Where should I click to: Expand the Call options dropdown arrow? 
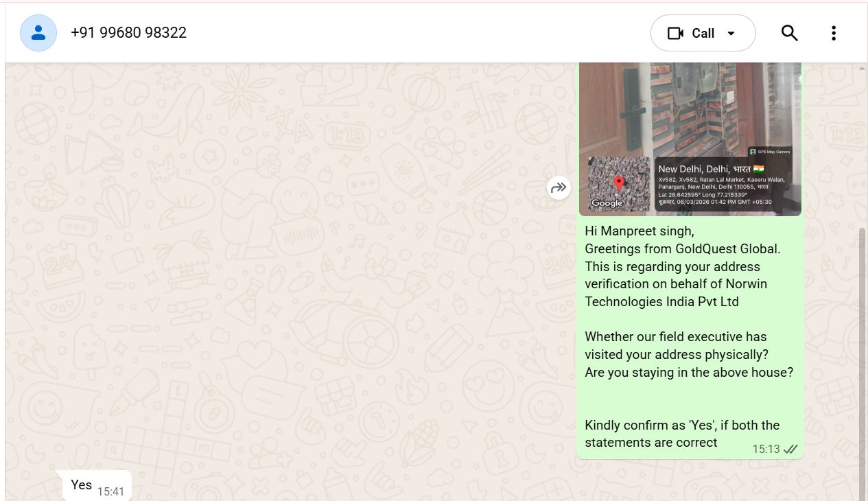pos(731,33)
